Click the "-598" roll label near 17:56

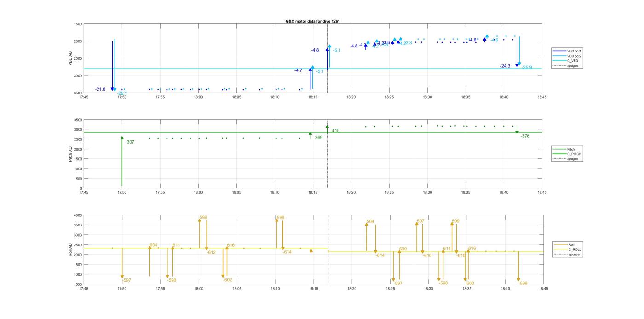pyautogui.click(x=172, y=280)
